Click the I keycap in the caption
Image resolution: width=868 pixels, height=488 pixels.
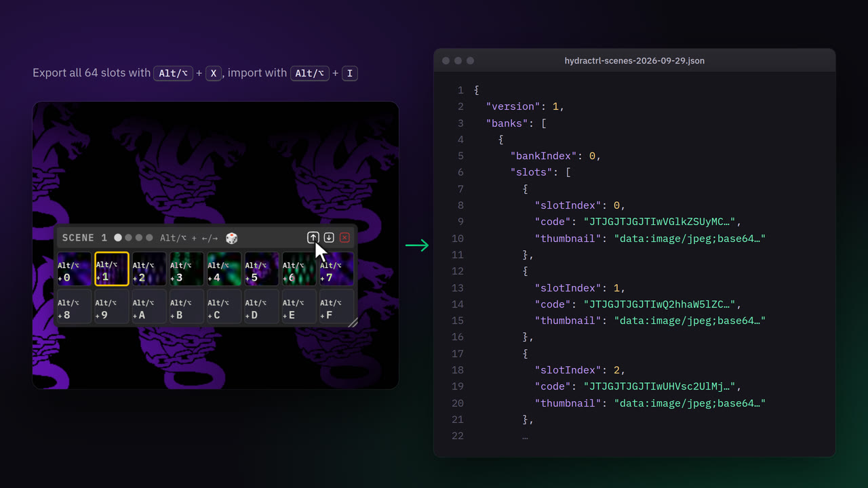pos(349,73)
